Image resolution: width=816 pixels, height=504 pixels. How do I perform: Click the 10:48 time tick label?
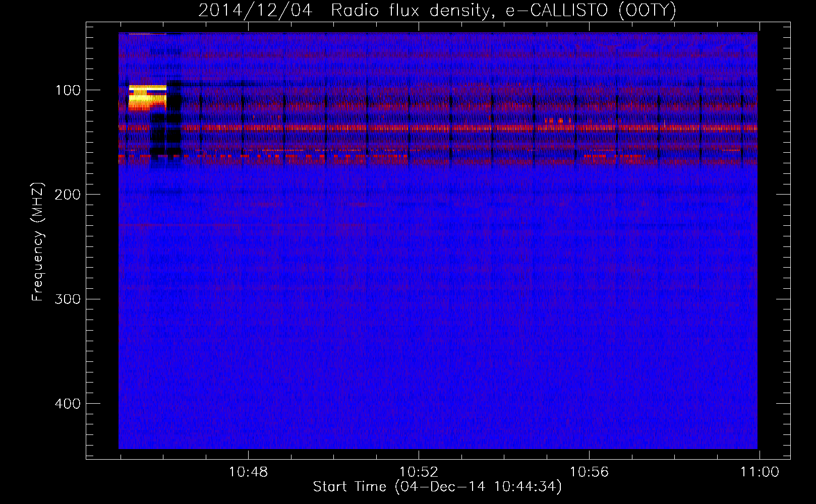tap(248, 472)
